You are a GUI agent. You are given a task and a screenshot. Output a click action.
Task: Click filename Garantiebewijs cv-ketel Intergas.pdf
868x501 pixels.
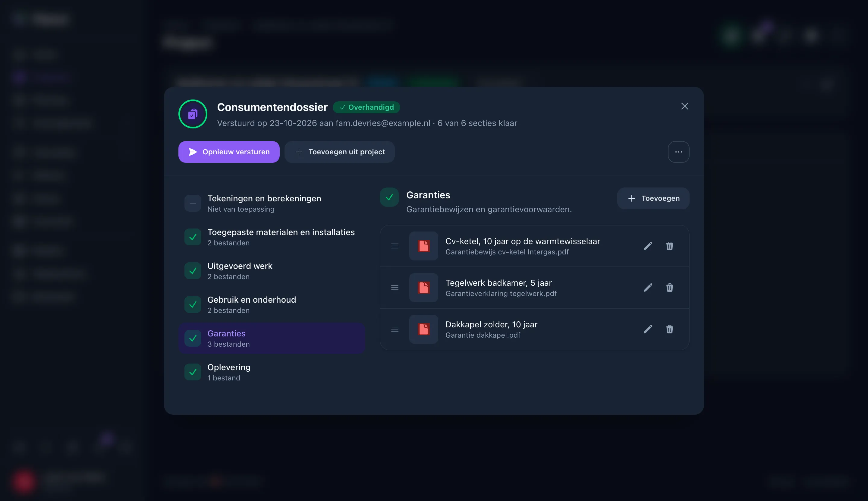pyautogui.click(x=507, y=252)
